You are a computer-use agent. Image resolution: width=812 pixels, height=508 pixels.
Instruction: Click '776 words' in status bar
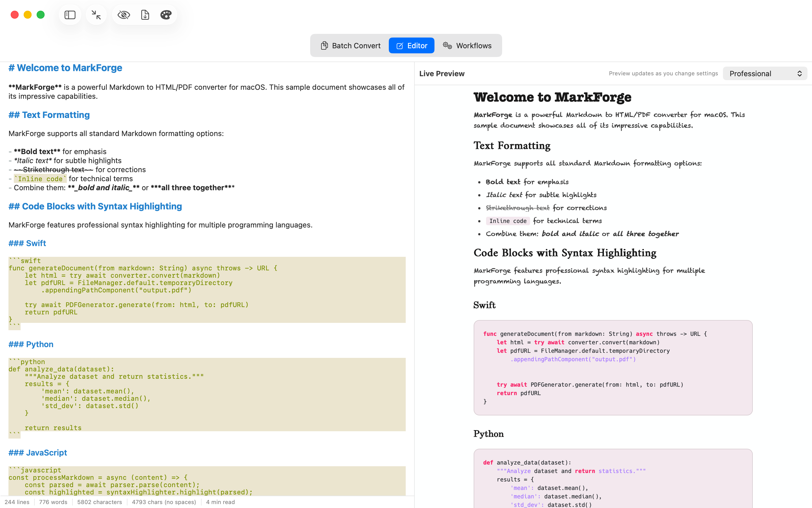53,502
